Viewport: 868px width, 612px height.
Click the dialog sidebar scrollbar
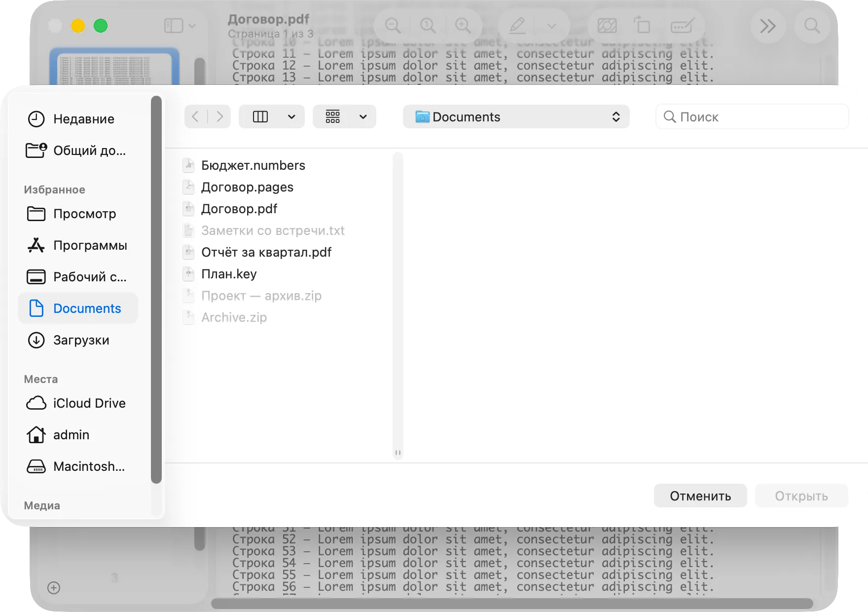(x=156, y=290)
